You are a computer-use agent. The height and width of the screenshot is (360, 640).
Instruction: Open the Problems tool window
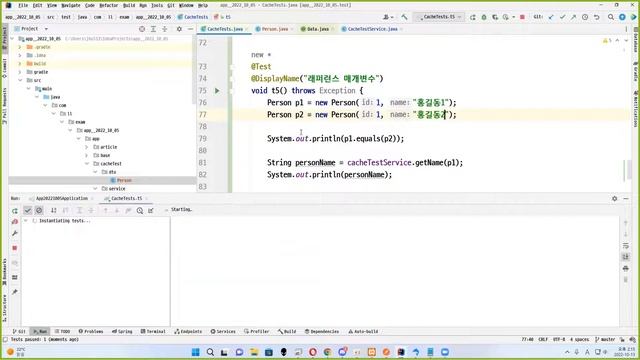pyautogui.click(x=91, y=331)
